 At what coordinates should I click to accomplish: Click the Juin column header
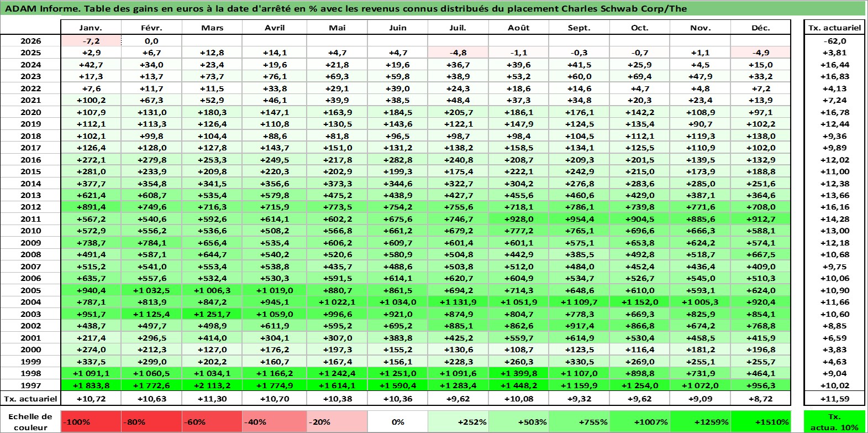398,28
